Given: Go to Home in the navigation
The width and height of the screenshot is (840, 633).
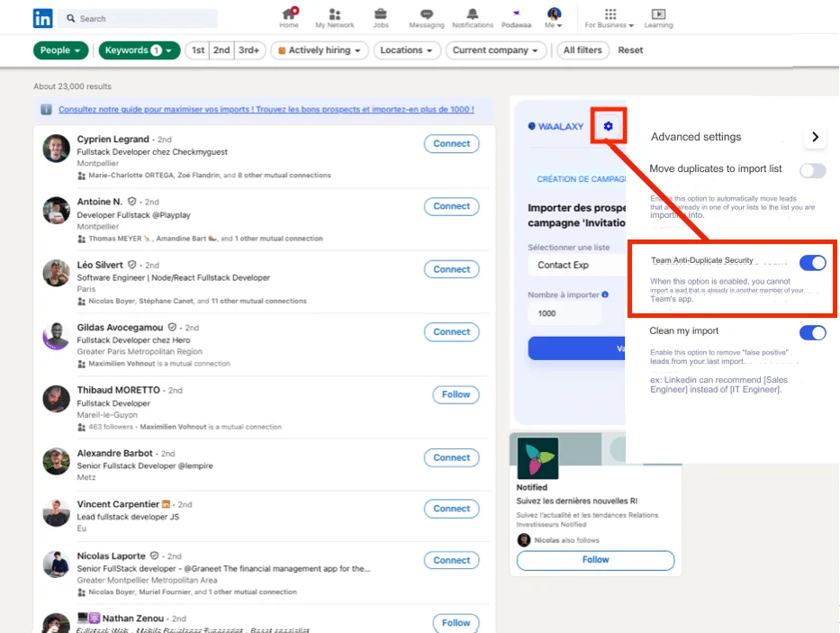Looking at the screenshot, I should coord(289,18).
